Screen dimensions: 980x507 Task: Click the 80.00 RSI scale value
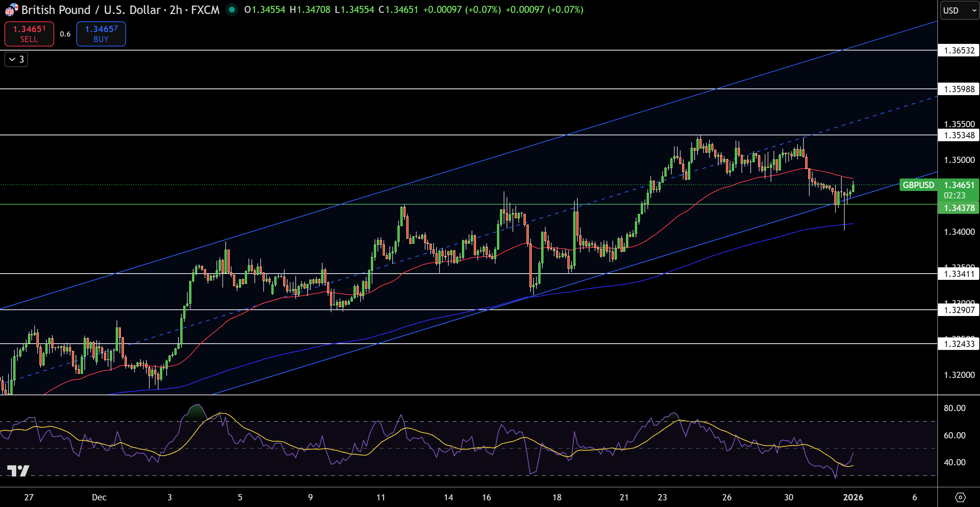954,408
